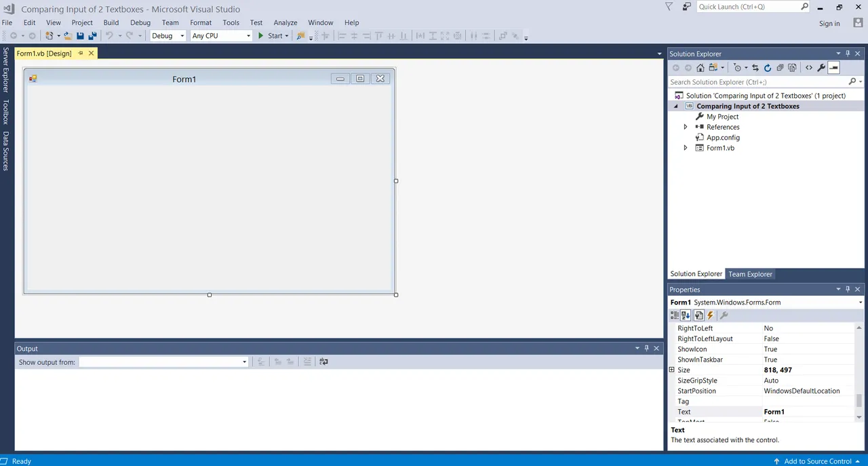Click the Redo toolbar icon

tap(129, 36)
